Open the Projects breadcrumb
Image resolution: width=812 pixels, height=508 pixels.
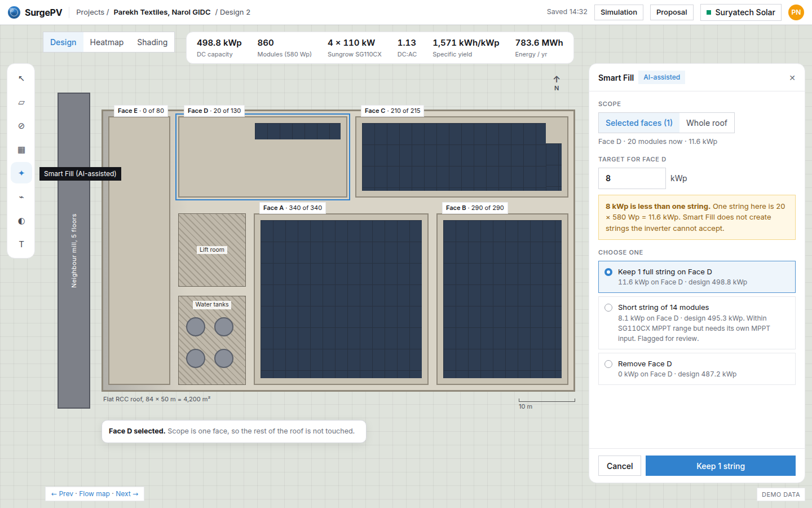pos(90,12)
